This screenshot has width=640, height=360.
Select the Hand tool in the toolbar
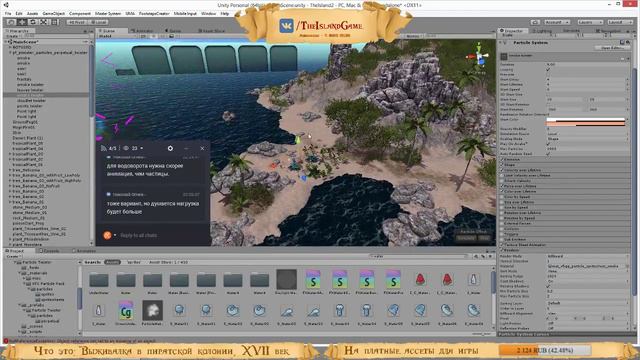coord(12,22)
